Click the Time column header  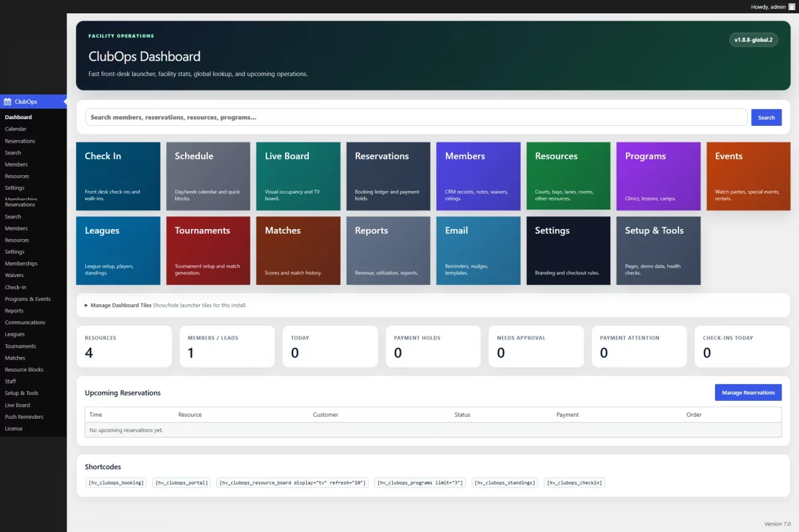click(96, 415)
